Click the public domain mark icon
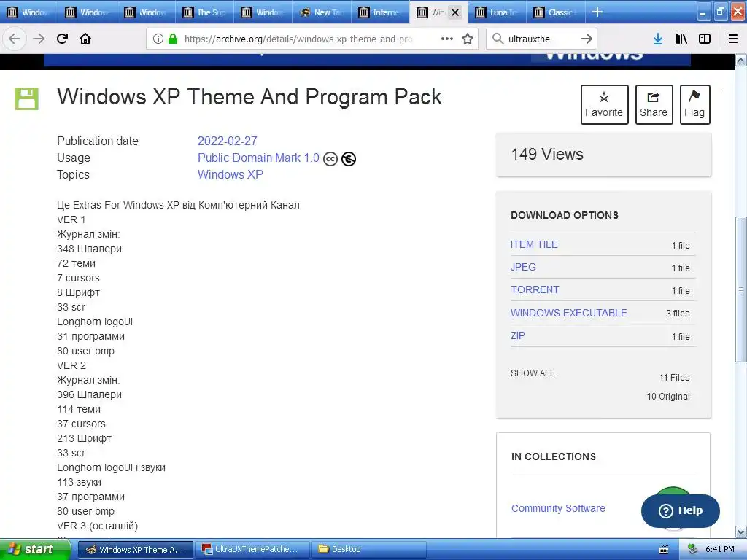 pos(349,158)
